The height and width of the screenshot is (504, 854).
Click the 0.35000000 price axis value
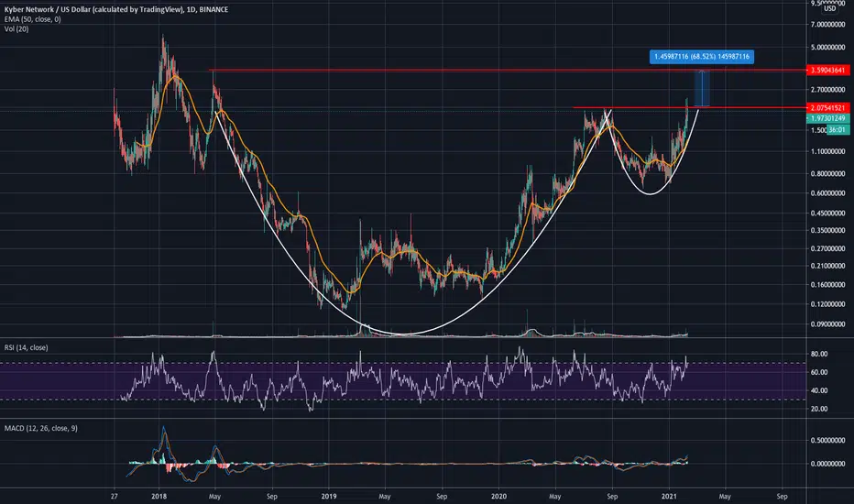(x=827, y=231)
